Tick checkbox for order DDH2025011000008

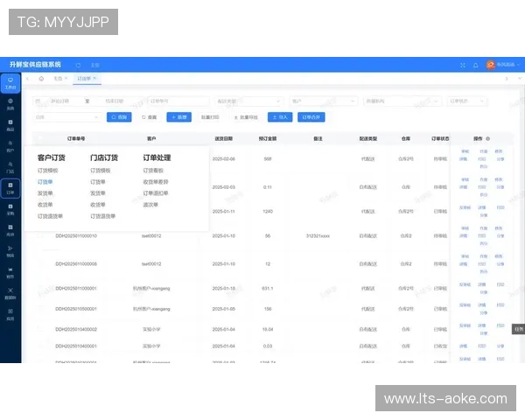pyautogui.click(x=40, y=263)
